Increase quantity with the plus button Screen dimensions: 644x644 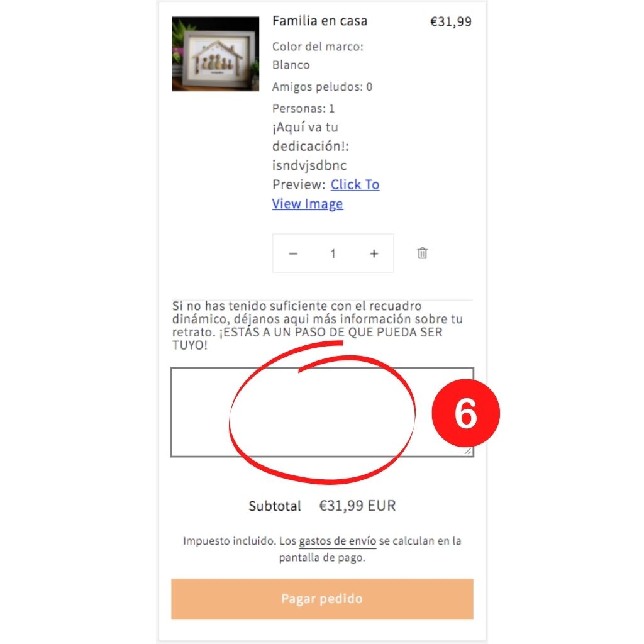tap(374, 253)
